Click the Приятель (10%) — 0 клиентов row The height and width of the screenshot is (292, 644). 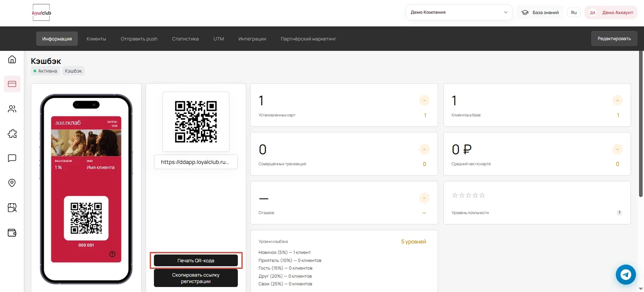click(290, 261)
